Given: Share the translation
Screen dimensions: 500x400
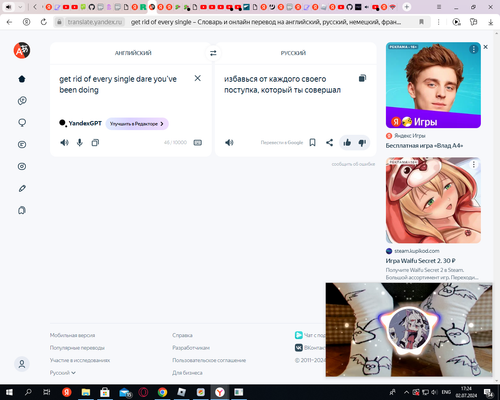Looking at the screenshot, I should point(329,143).
